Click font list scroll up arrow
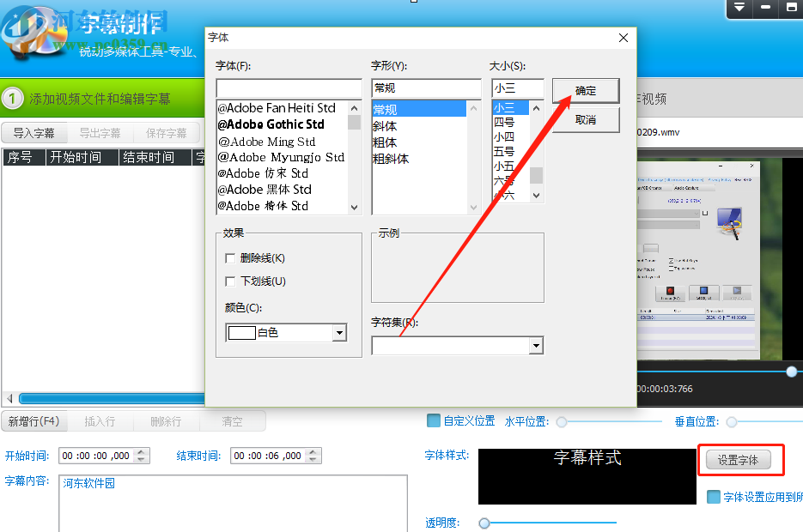Viewport: 803px width, 532px height. 354,107
